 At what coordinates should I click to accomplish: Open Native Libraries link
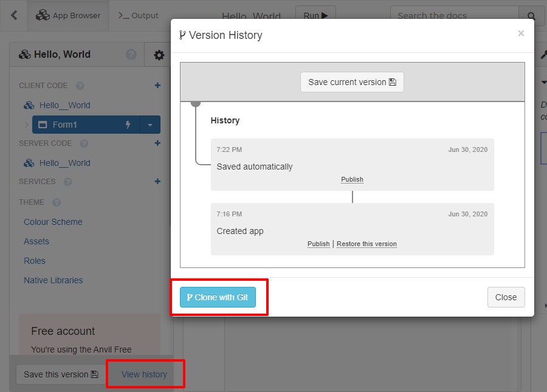[53, 280]
